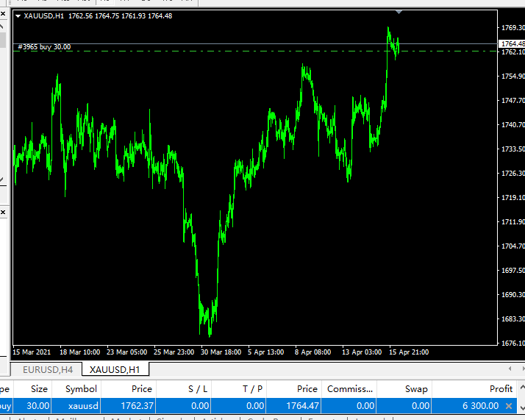Click the 1754.90 price scale label

pos(513,76)
